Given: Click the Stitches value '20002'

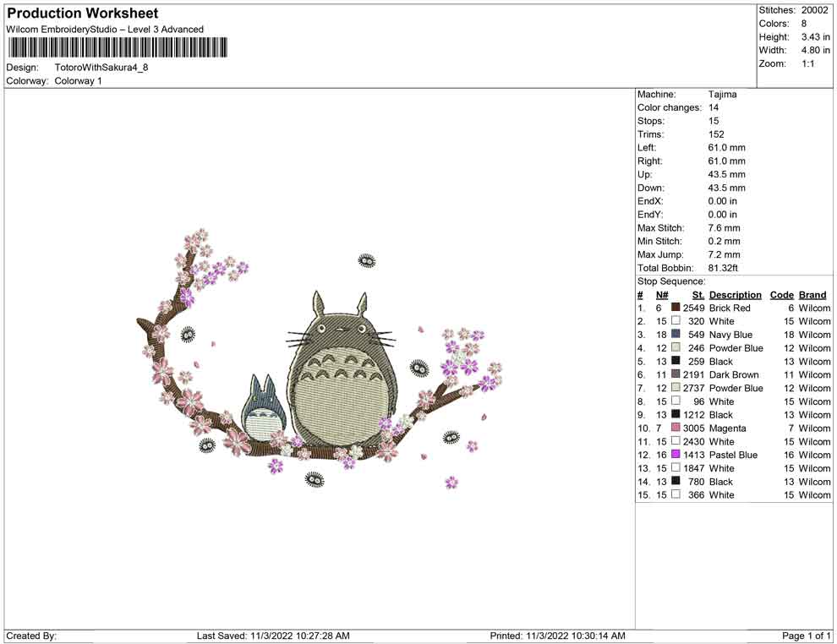Looking at the screenshot, I should 814,10.
